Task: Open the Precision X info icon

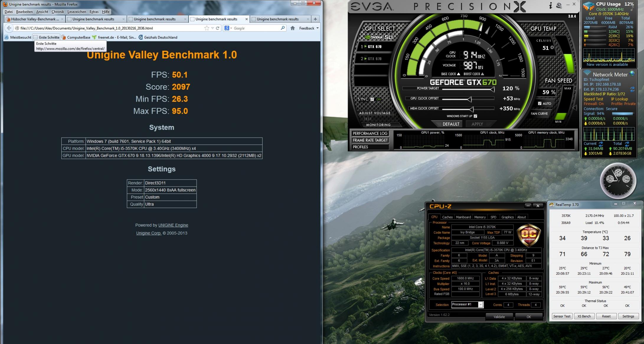Action: pyautogui.click(x=550, y=5)
